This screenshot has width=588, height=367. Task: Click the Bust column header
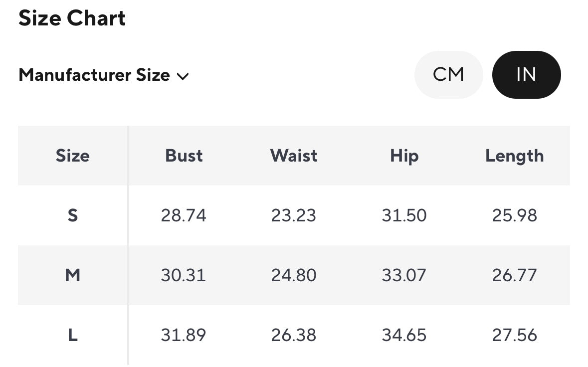click(x=184, y=156)
